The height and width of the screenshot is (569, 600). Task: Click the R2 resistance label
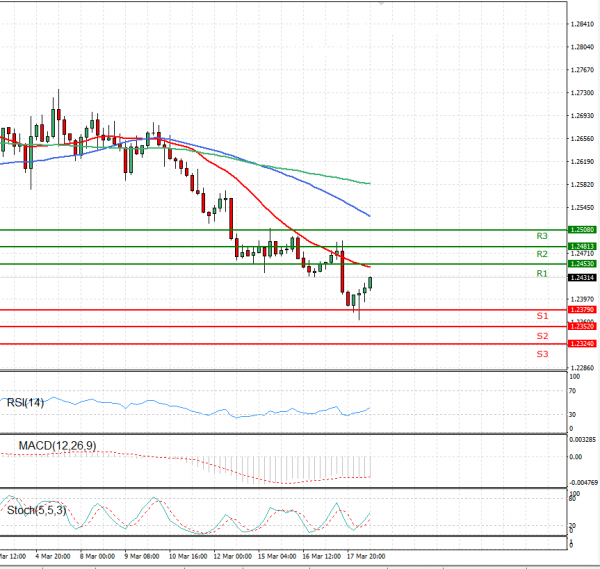click(x=542, y=254)
